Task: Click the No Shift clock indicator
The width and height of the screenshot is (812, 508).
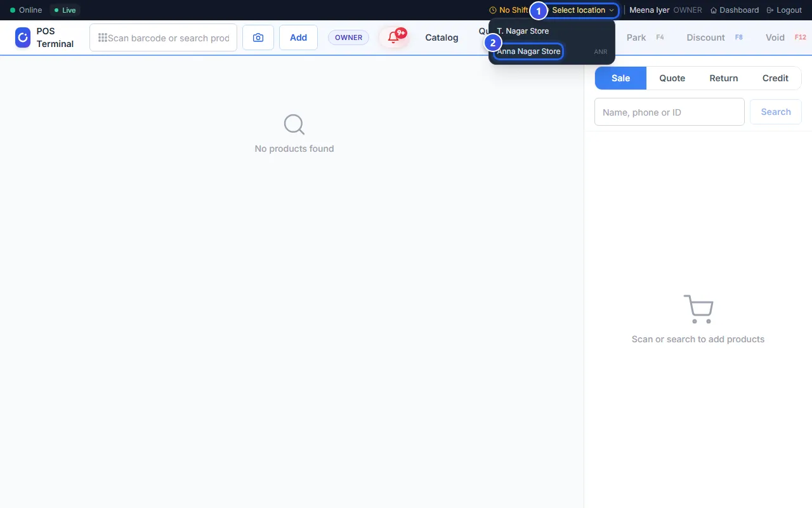Action: click(509, 10)
